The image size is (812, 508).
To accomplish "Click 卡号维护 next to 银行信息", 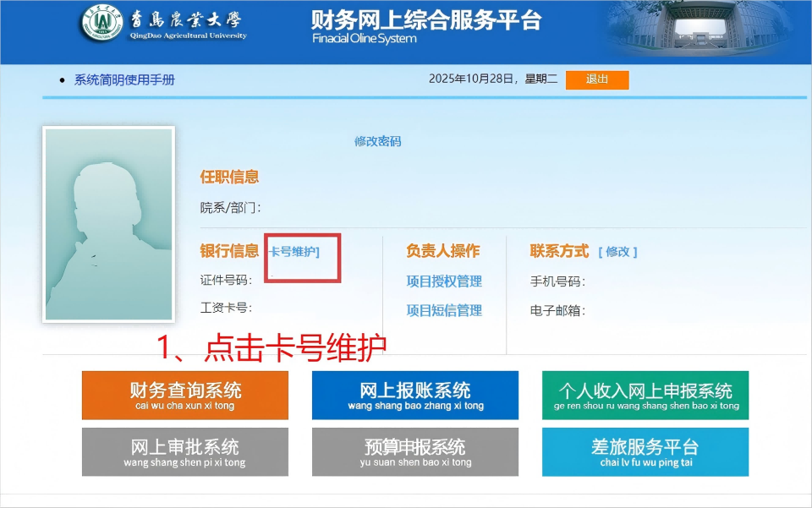I will pos(294,252).
